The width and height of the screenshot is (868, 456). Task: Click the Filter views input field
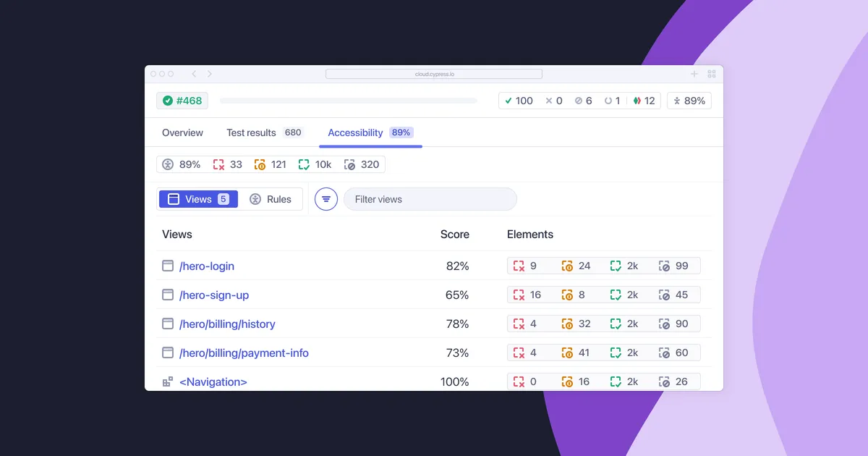pyautogui.click(x=430, y=199)
